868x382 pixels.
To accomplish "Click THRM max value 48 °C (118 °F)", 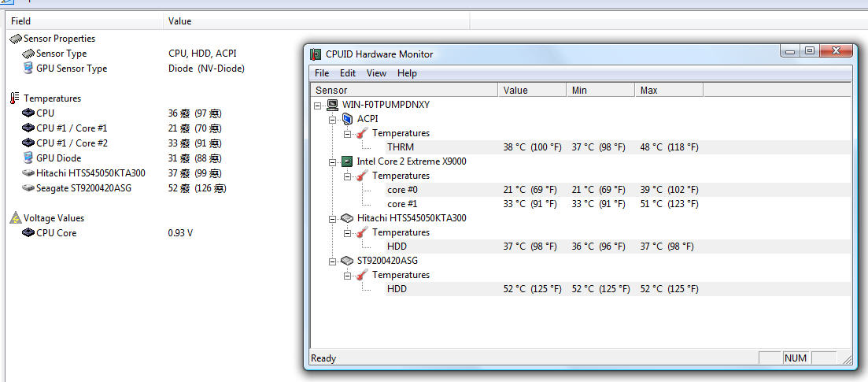I will point(669,147).
